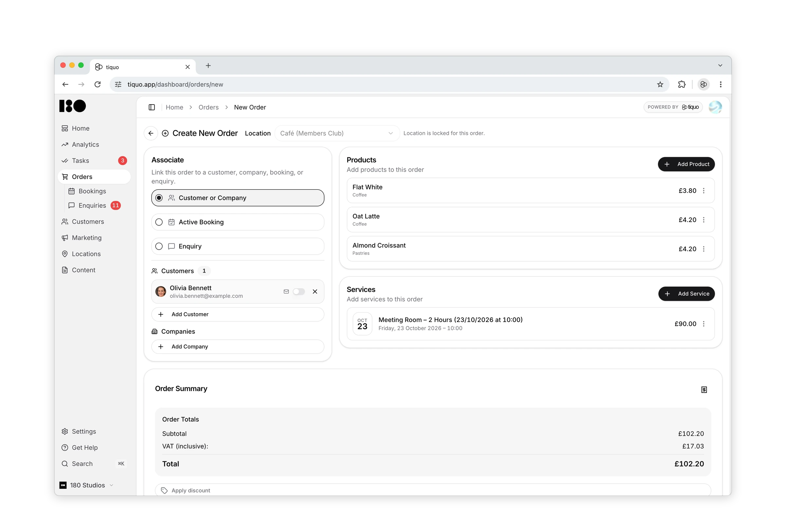Open the browser extensions puzzle icon
This screenshot has width=786, height=532.
tap(682, 85)
